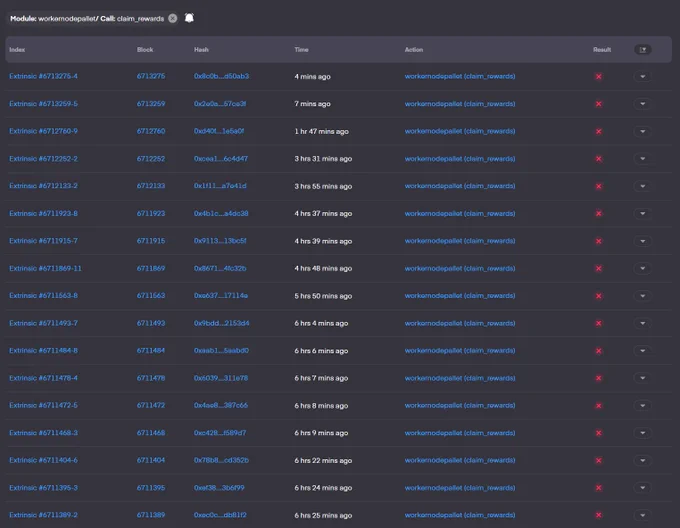The width and height of the screenshot is (680, 528).
Task: Expand details of Extrinsic #6711484-8 row
Action: (643, 351)
